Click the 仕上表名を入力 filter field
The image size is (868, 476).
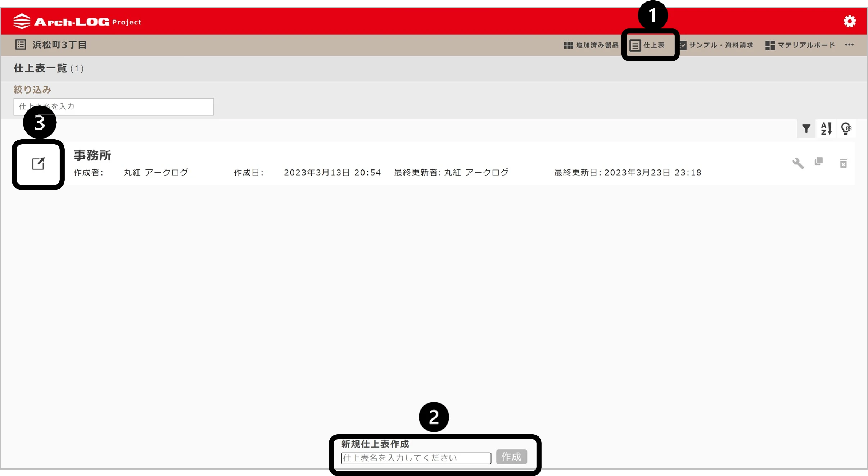(114, 106)
